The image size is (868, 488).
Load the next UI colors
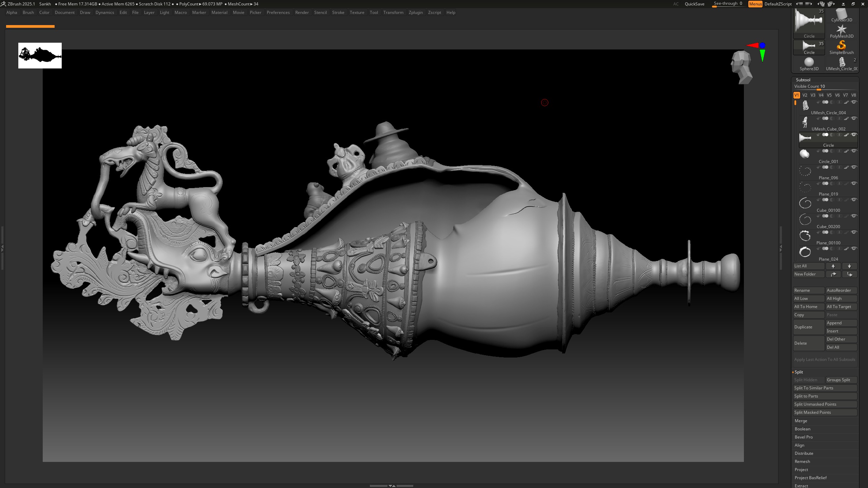coord(809,4)
